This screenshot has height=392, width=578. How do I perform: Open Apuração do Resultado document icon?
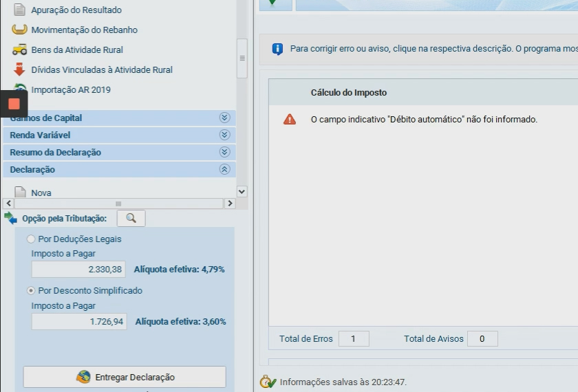[x=19, y=10]
